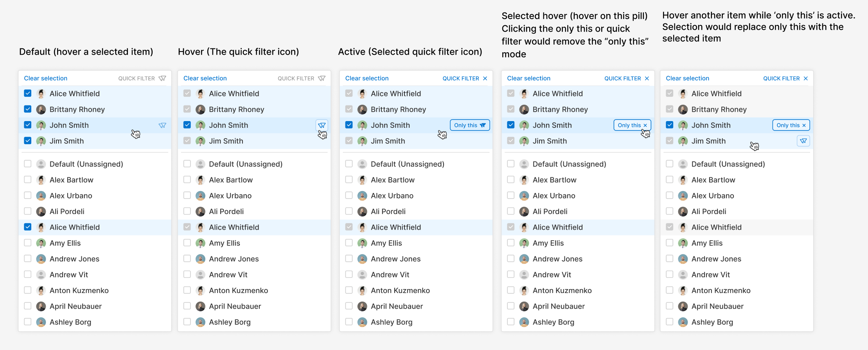Check Anton Kuzmenko checkbox in Active panel
The image size is (868, 350).
pos(349,290)
